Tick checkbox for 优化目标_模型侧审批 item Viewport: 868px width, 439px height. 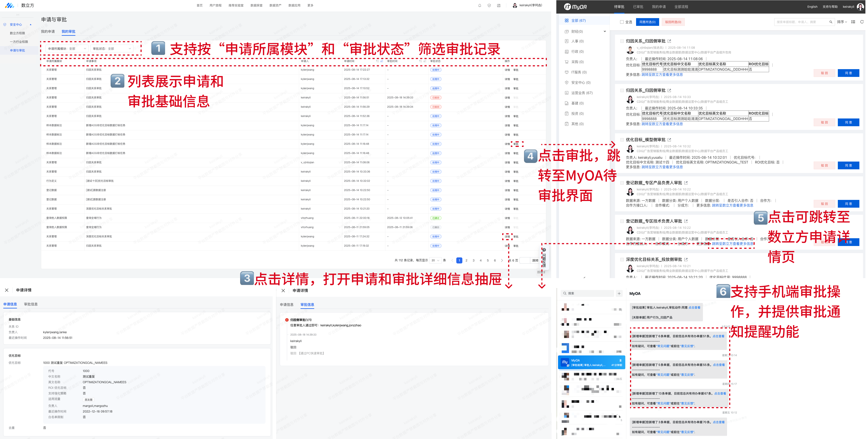coord(622,140)
